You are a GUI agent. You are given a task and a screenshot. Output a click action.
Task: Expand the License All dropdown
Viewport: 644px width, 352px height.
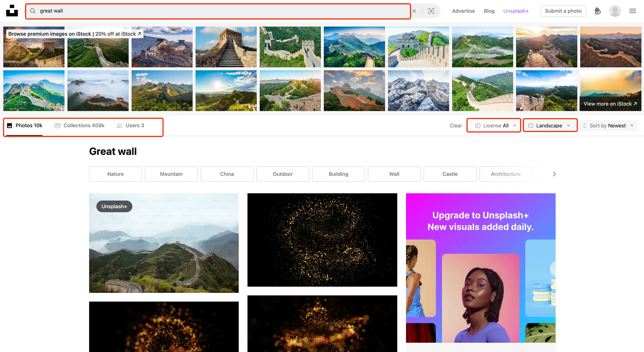[495, 126]
